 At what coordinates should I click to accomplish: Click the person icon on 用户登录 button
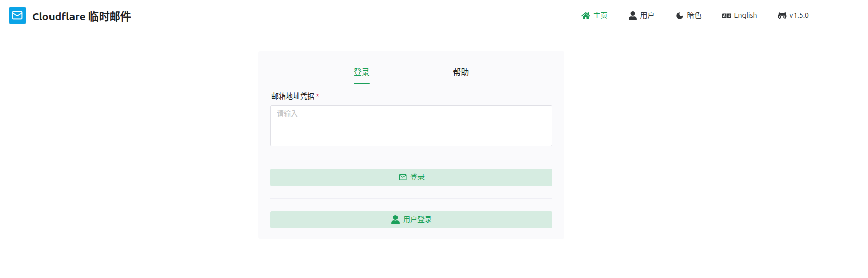point(395,220)
